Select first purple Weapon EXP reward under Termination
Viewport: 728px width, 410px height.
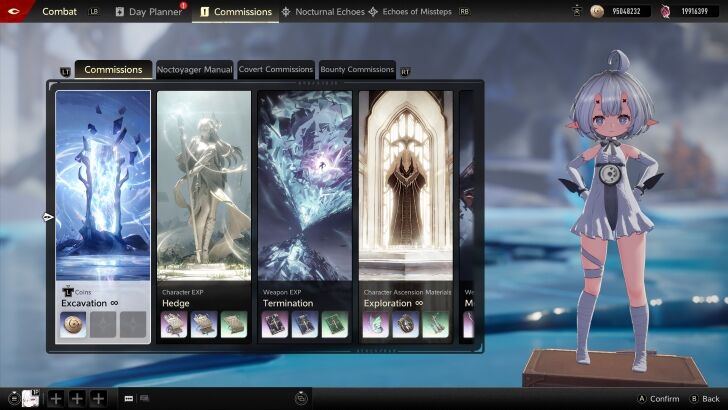tap(276, 324)
